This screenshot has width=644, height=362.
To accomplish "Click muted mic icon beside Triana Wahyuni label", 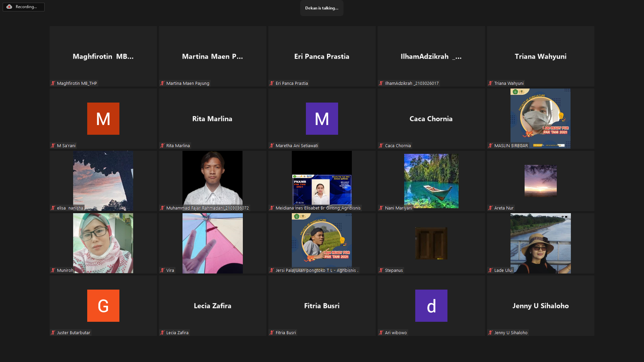I will [490, 83].
